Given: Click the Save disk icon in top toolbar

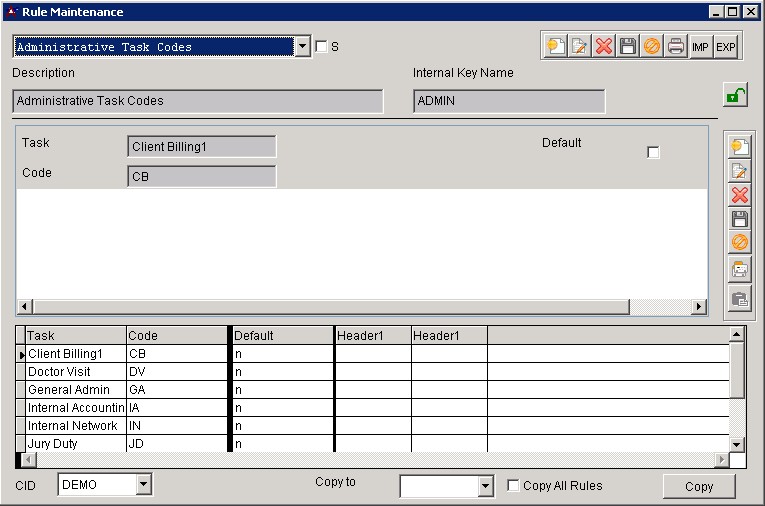Looking at the screenshot, I should (627, 46).
